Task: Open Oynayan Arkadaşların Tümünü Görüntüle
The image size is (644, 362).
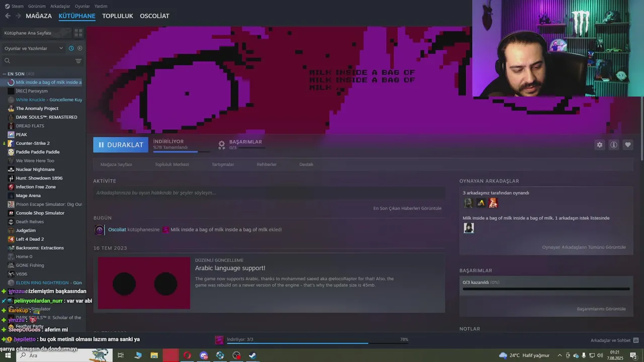Action: [x=584, y=247]
